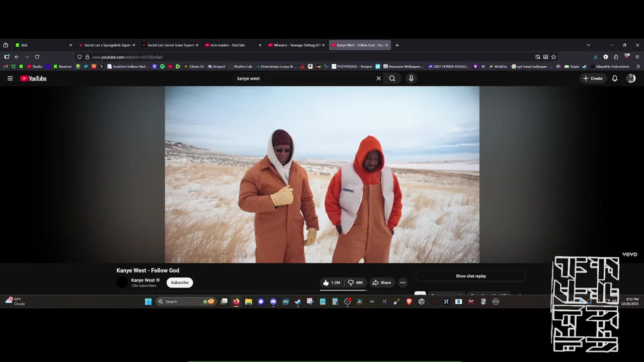Open Southern Indiana Real bookmark
Viewport: 644px width, 362px height.
(x=128, y=66)
